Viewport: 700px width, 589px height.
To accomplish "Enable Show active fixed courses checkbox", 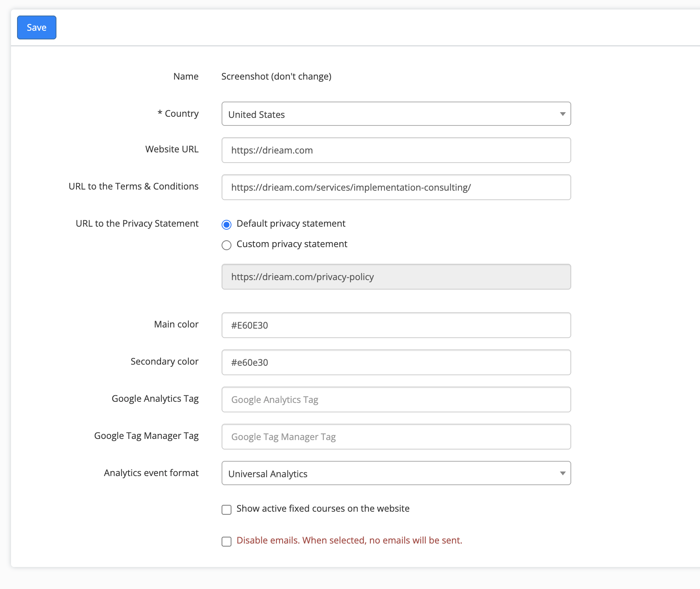I will tap(227, 510).
